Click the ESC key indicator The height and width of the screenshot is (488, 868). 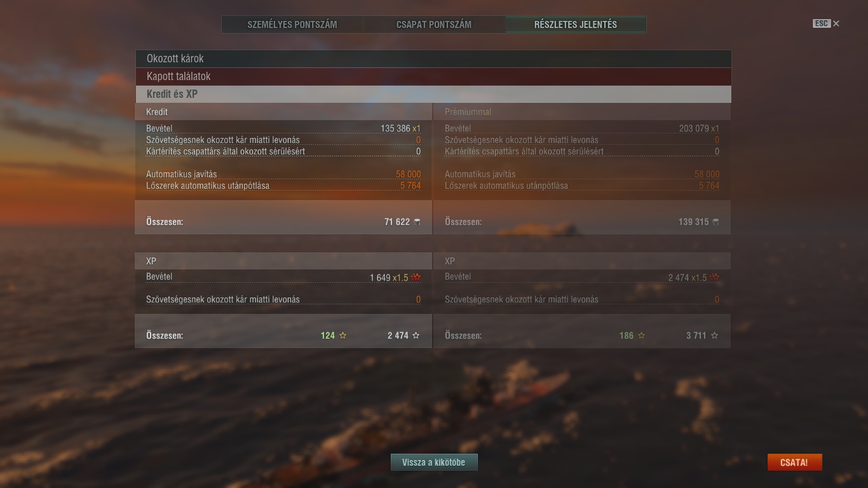coord(822,24)
